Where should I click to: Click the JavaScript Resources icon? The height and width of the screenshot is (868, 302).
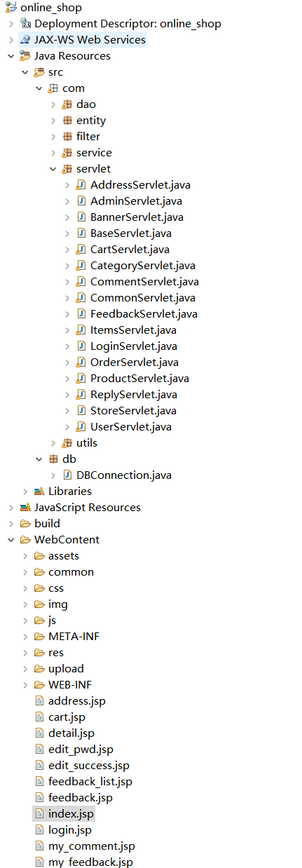coord(26,508)
